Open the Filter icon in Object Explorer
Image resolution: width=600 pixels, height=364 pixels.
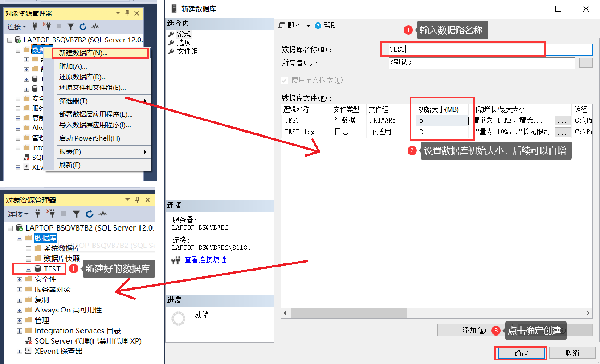pos(71,27)
